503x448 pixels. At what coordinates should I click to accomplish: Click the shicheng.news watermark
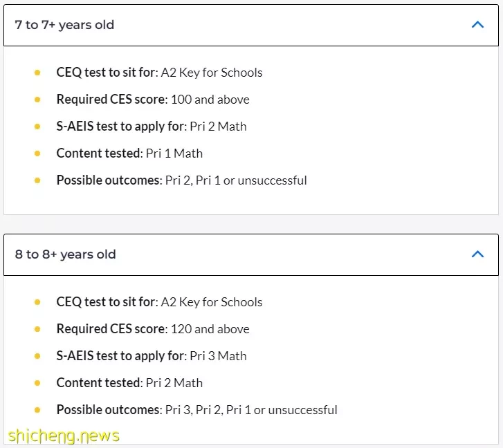(x=64, y=436)
